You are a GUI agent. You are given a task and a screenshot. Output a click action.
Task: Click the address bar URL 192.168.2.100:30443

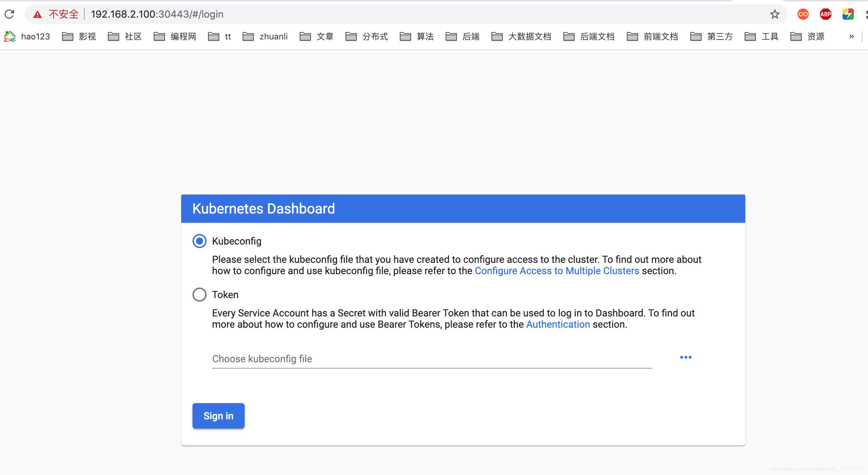[157, 14]
